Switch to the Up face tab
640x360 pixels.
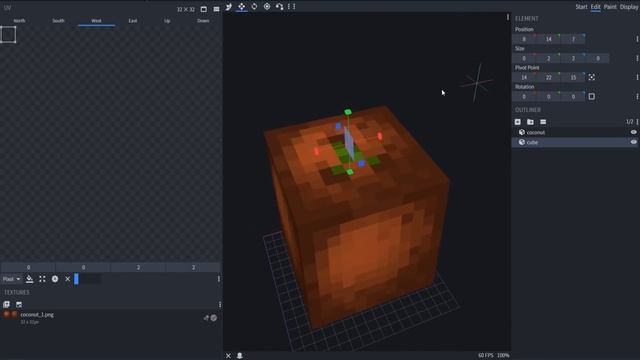click(167, 21)
